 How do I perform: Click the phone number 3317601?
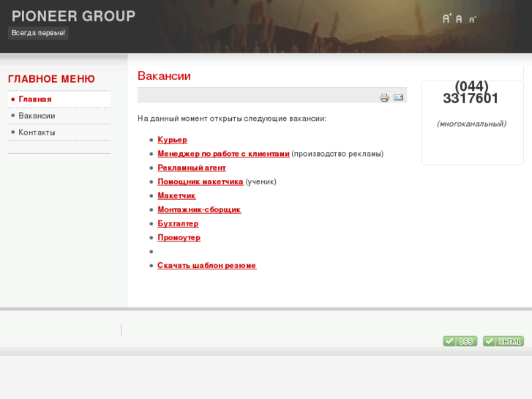[471, 99]
